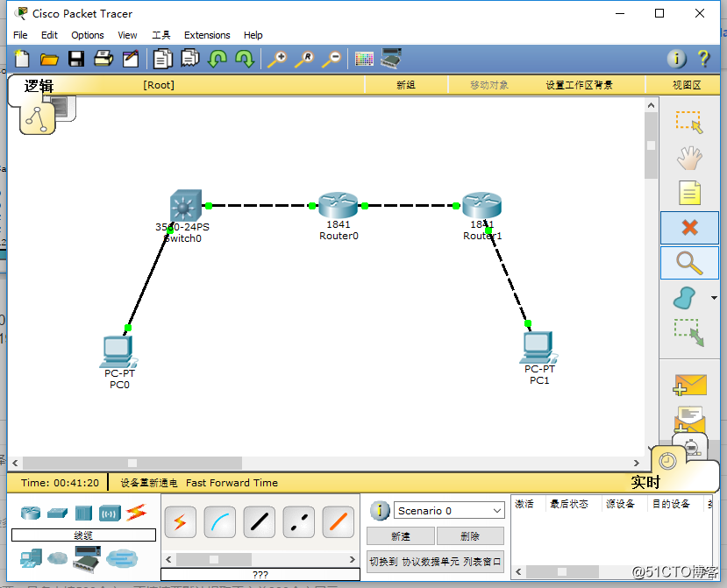This screenshot has height=588, width=727.
Task: Click the Zoom Out magnifier
Action: 332,60
